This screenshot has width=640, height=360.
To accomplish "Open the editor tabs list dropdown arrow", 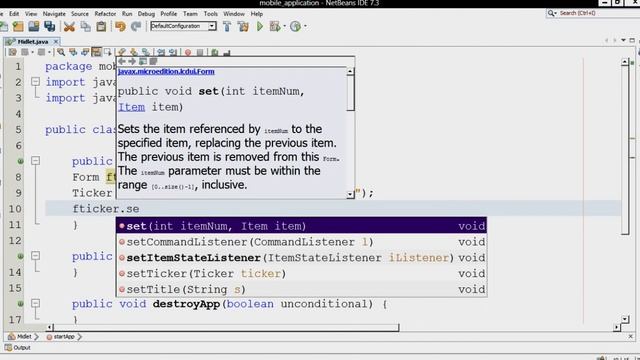I will 623,40.
